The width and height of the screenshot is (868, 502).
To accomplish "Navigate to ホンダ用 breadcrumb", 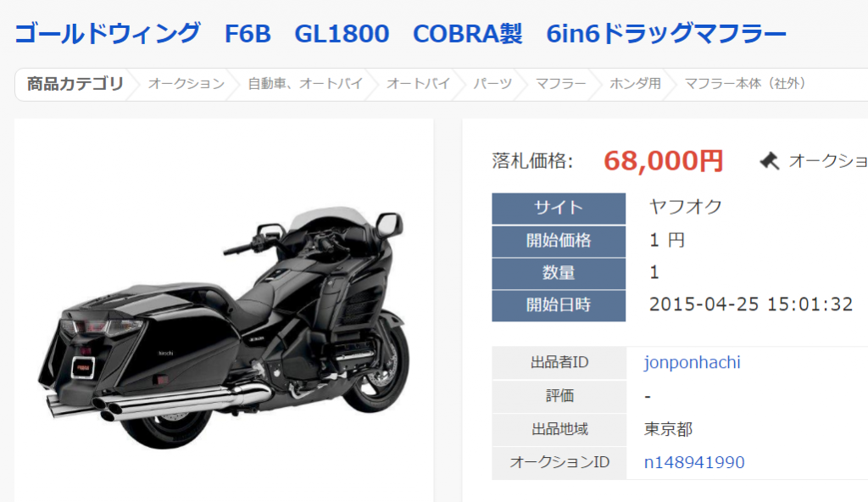I will (636, 84).
